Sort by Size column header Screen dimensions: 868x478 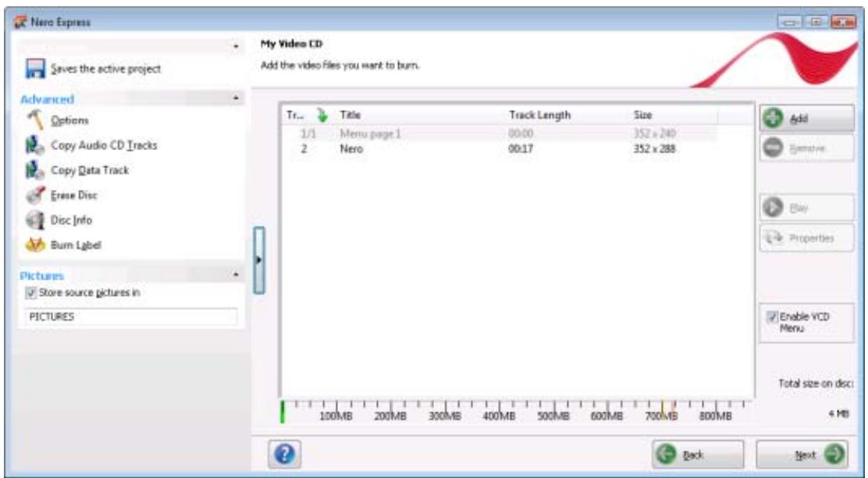(x=642, y=115)
